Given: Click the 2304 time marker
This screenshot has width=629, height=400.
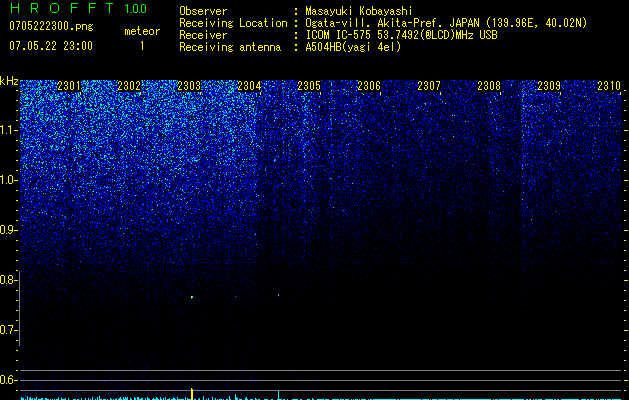Looking at the screenshot, I should [x=249, y=86].
